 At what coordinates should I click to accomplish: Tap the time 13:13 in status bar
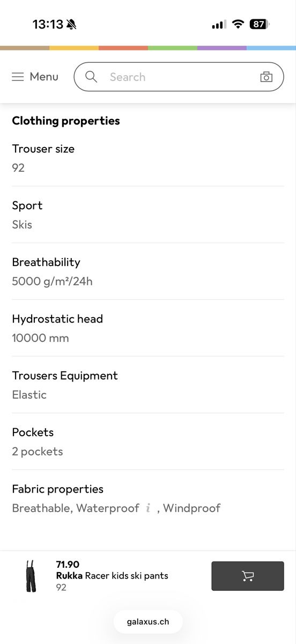click(x=48, y=24)
